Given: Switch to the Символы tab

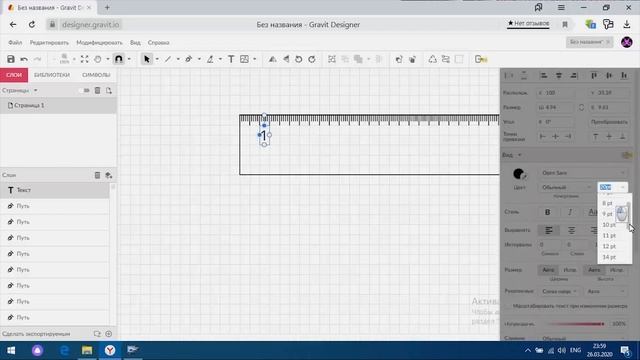Looking at the screenshot, I should (x=96, y=75).
